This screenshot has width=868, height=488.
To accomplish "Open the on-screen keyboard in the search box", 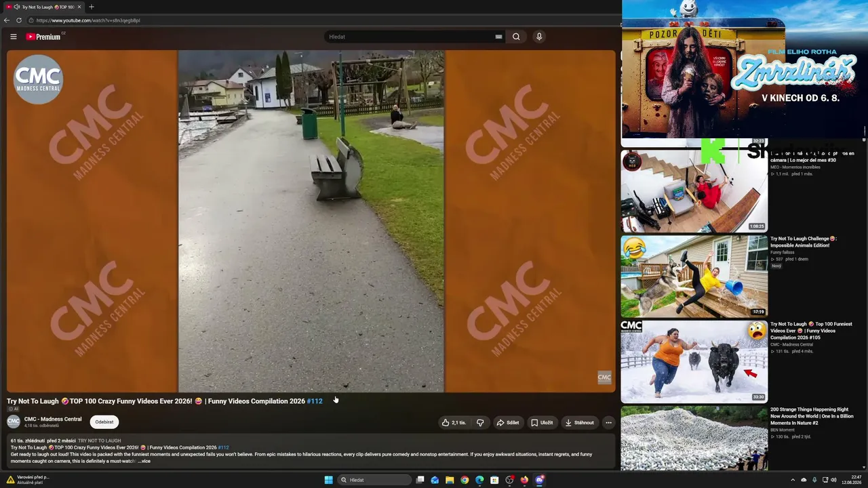I will (498, 37).
